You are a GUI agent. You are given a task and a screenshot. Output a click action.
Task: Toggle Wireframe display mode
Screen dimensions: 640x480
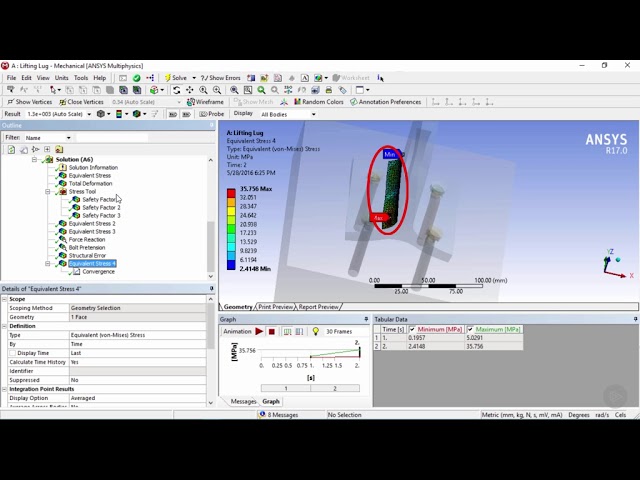click(205, 102)
